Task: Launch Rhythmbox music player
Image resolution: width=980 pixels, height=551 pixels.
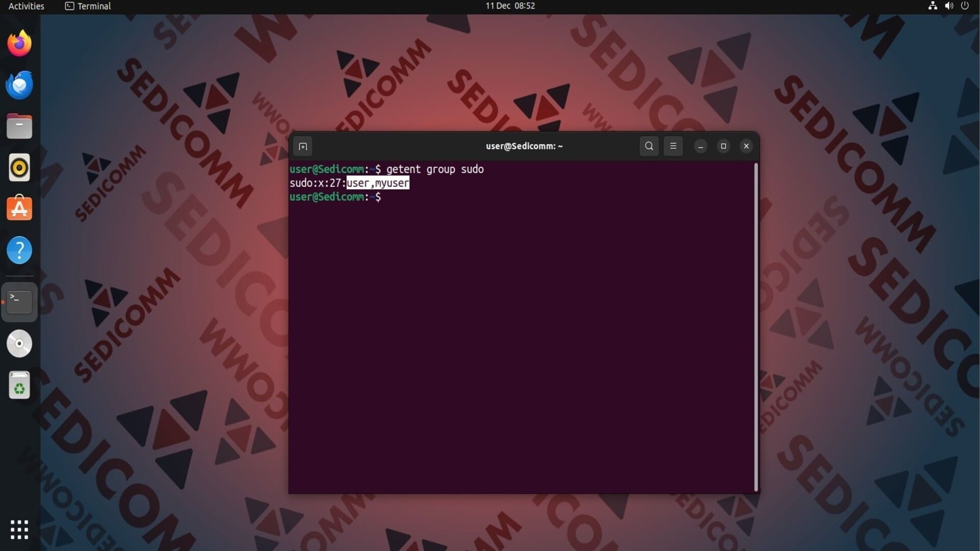Action: point(19,167)
